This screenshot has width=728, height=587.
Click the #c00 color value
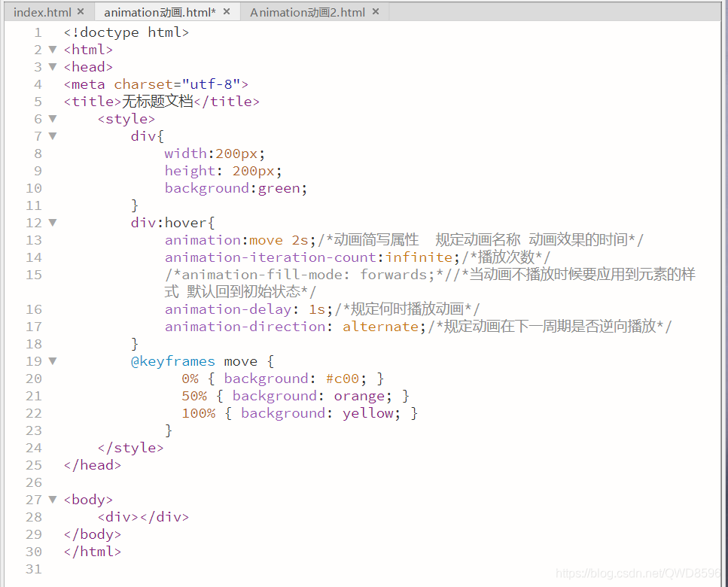coord(343,379)
